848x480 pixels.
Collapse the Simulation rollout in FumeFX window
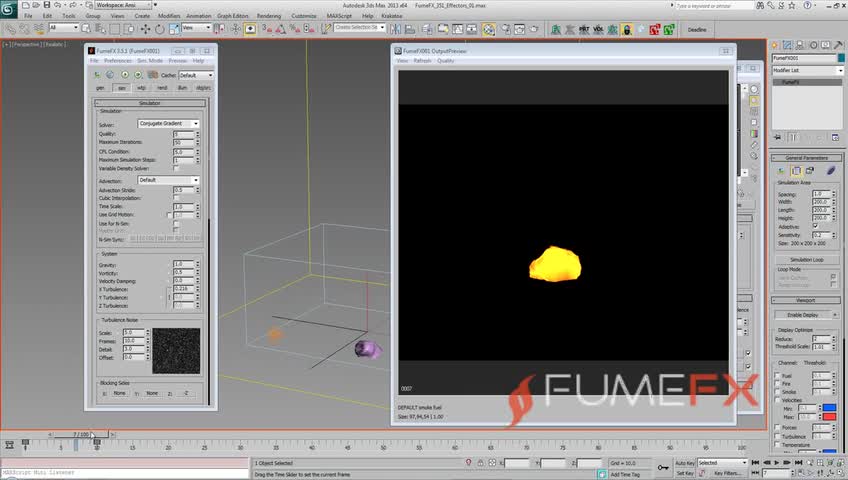150,103
